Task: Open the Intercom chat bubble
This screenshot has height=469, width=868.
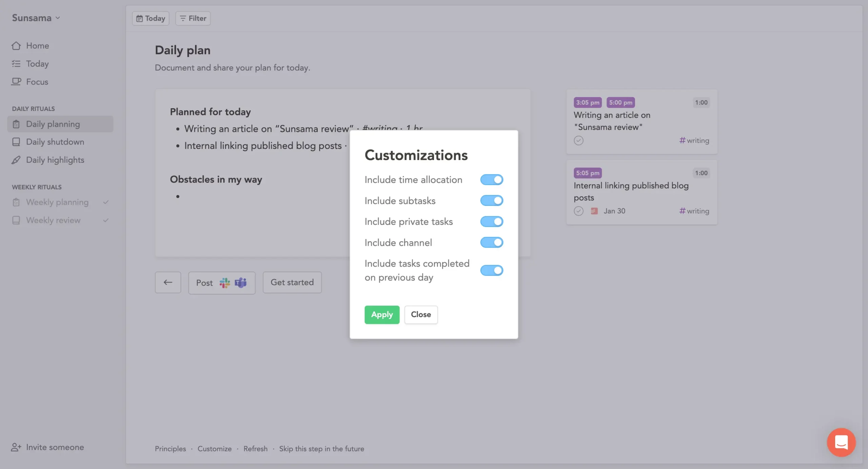Action: pyautogui.click(x=841, y=442)
